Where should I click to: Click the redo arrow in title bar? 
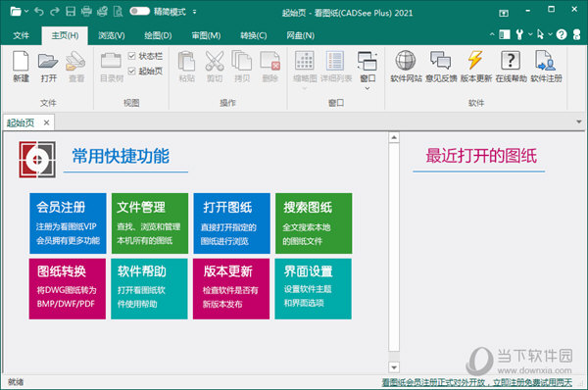(55, 12)
